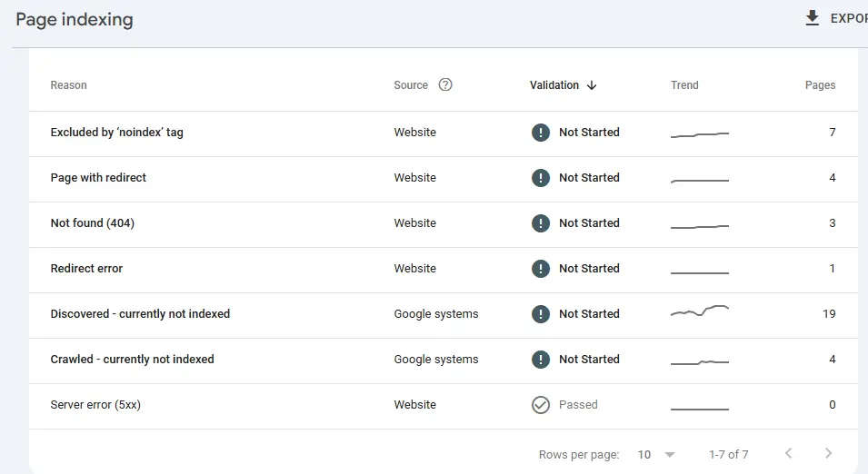Open Not found (404) reason

[x=93, y=222]
